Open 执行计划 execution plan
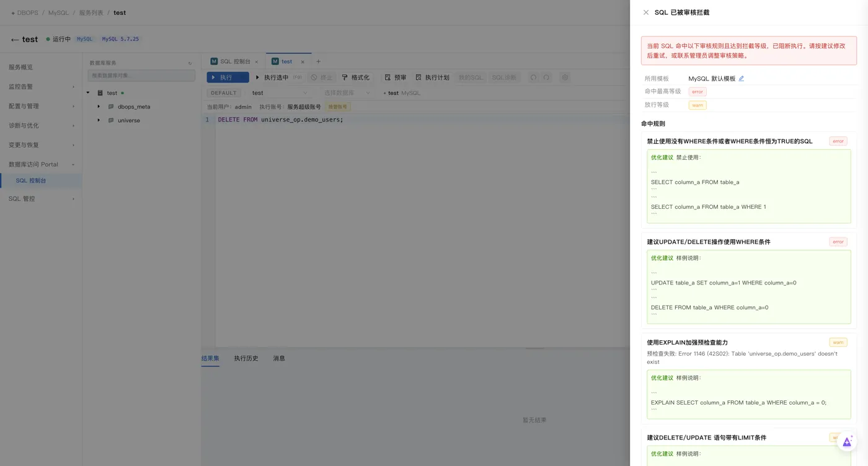The image size is (868, 466). click(432, 77)
